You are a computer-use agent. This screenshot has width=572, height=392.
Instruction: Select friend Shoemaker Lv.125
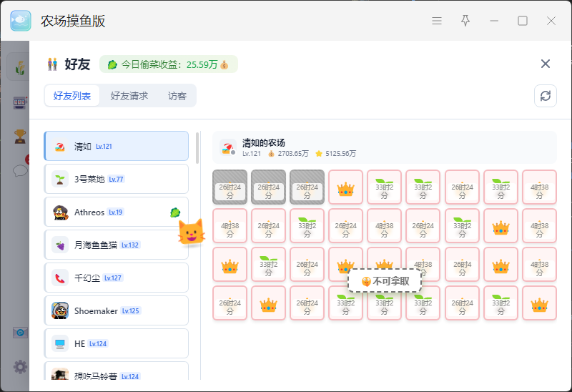coord(117,310)
